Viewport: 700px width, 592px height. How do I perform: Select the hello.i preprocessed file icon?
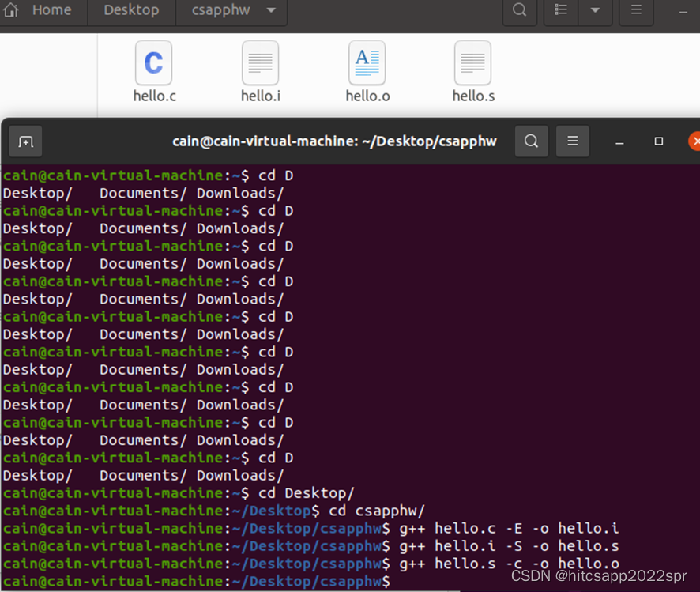[260, 62]
